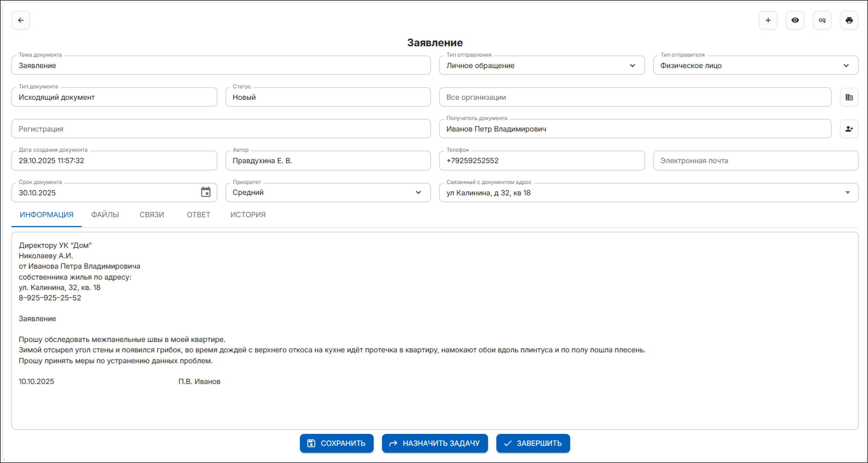Viewport: 868px width, 463px height.
Task: Go to ИСТОРИЯ tab
Action: coord(248,215)
